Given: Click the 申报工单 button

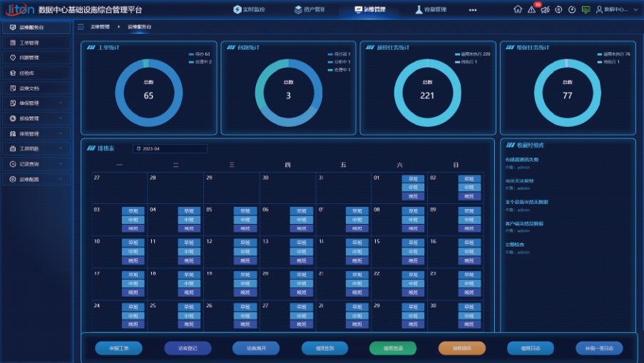Looking at the screenshot, I should click(118, 348).
